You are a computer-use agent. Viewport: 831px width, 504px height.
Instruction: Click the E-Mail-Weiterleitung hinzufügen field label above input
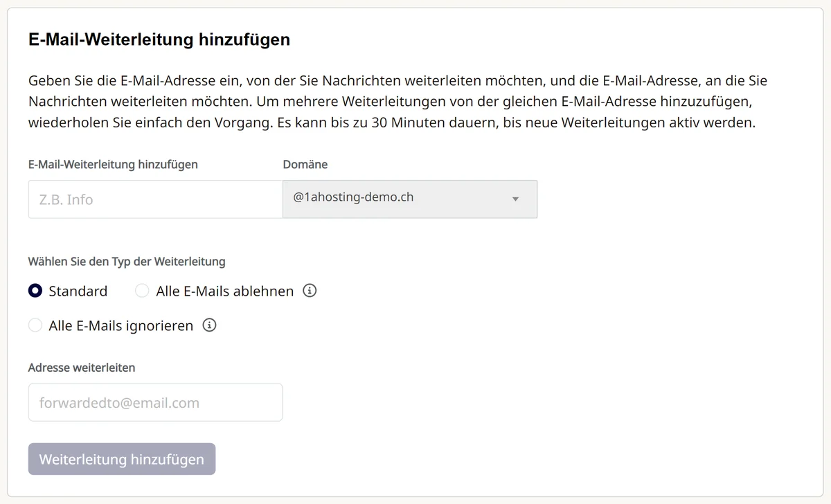tap(113, 165)
